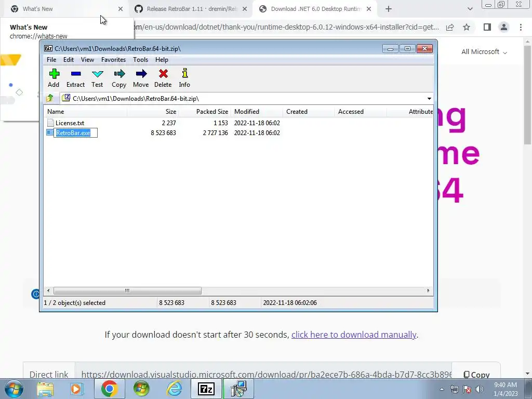Click the Chrome taskbar icon
The image size is (532, 399).
tap(109, 389)
